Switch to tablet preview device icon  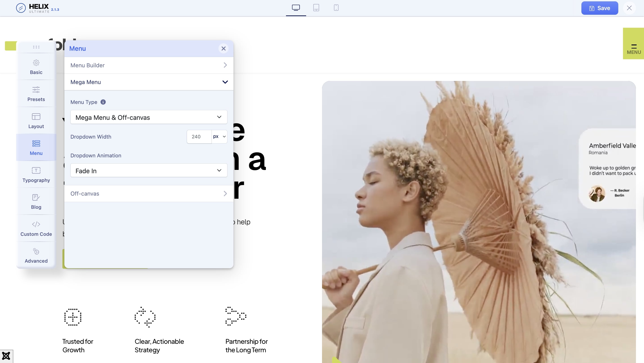(316, 8)
